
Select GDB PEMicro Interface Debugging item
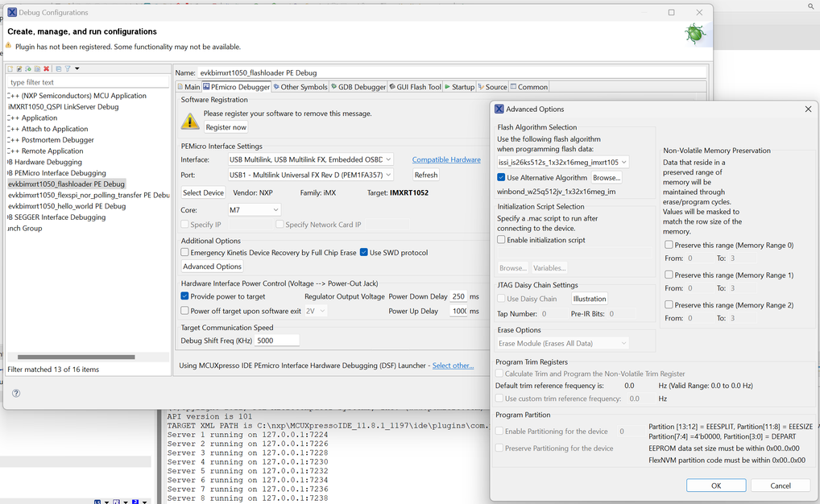56,173
